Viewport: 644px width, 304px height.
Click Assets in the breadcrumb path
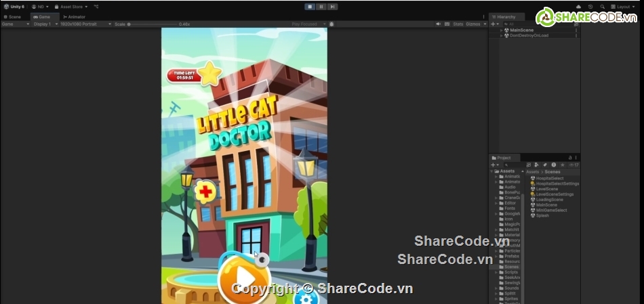pos(532,172)
